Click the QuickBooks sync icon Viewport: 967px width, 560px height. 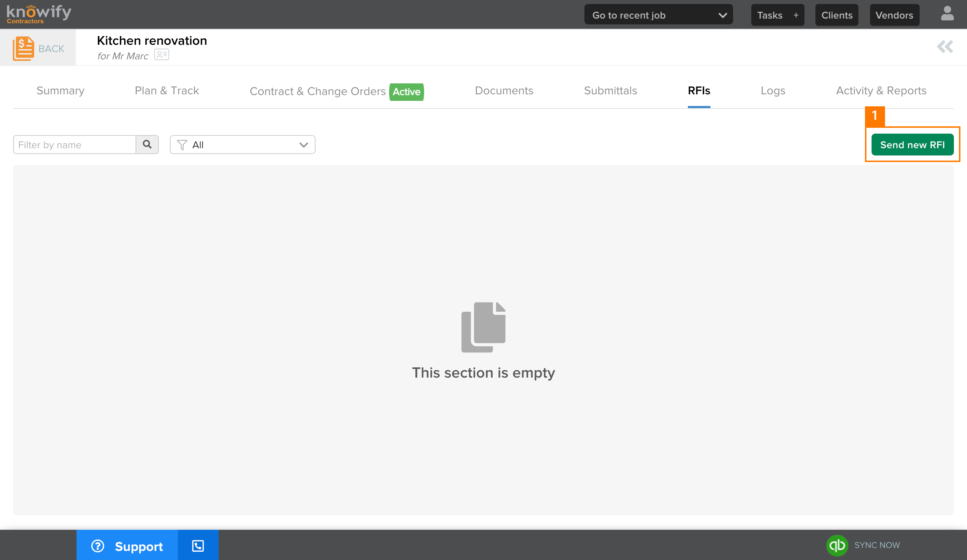pos(837,545)
